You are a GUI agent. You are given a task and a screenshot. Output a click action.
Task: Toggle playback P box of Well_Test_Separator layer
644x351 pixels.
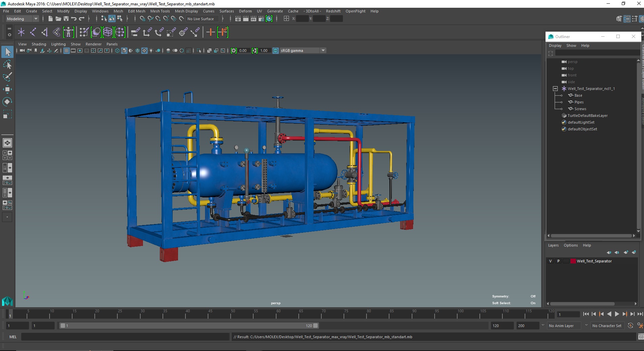558,261
